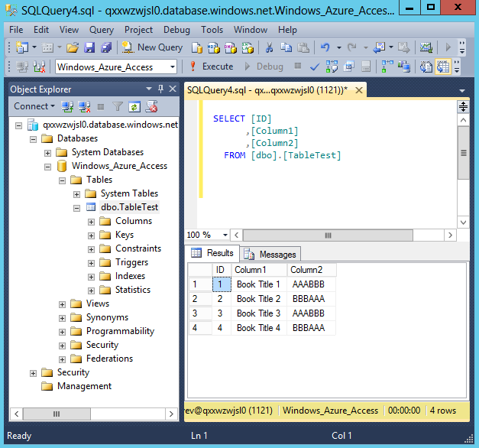479x448 pixels.
Task: Open the zoom level 100 % dropdown
Action: coord(225,235)
